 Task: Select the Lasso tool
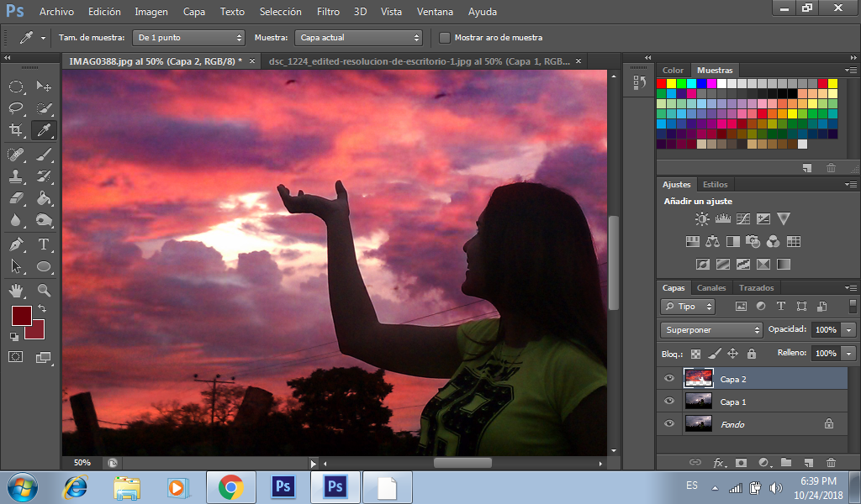pyautogui.click(x=16, y=108)
